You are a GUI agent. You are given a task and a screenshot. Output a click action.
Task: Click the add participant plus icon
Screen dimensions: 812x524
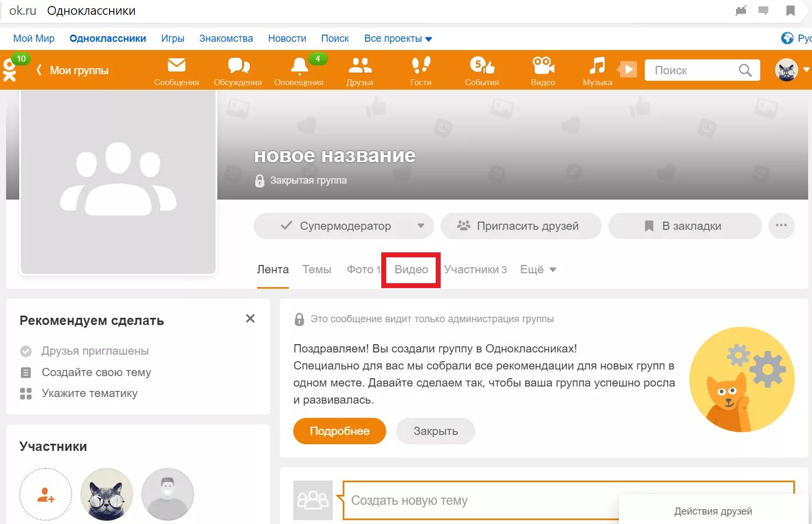(46, 494)
